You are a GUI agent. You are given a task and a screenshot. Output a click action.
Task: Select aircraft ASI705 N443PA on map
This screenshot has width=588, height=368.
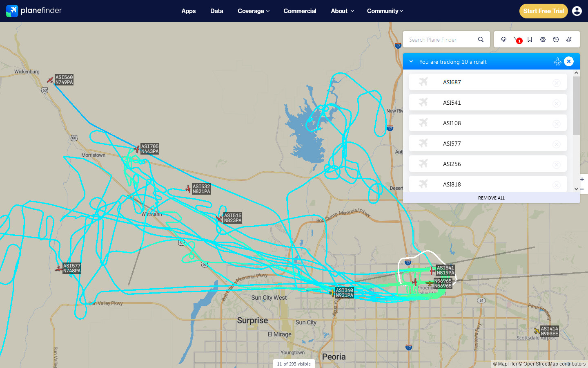(137, 149)
